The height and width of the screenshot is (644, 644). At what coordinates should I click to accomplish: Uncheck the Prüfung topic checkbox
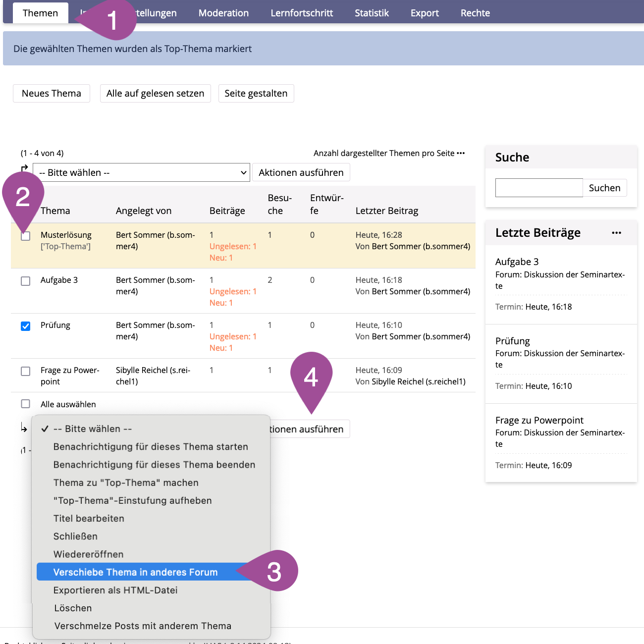26,326
